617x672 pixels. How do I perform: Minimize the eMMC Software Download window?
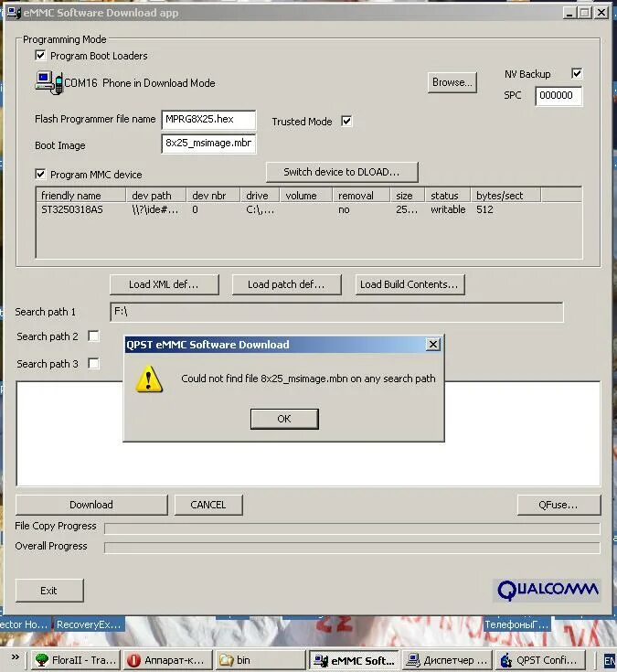point(569,13)
